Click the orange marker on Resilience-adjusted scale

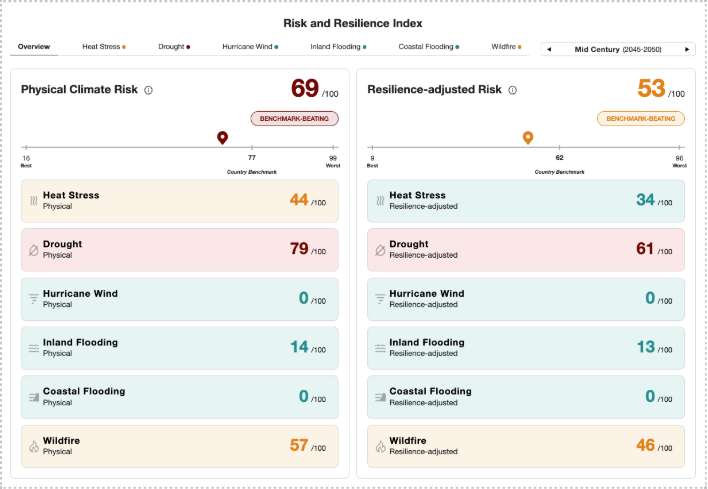click(527, 138)
